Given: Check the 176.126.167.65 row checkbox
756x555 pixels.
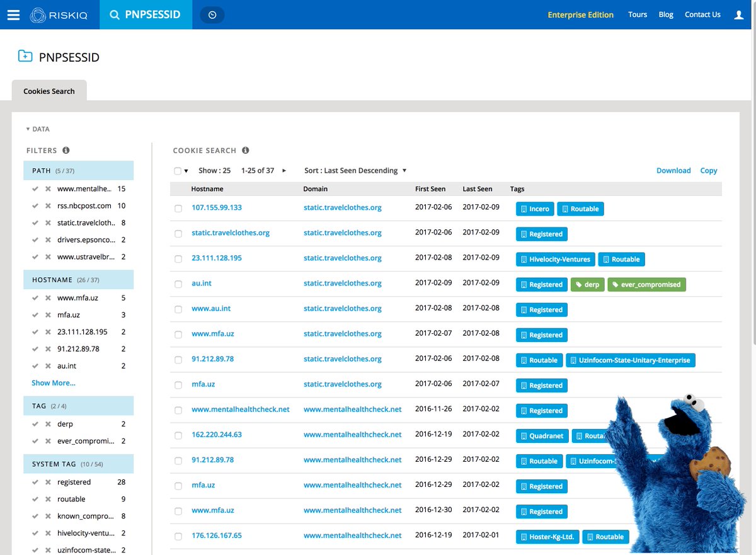Looking at the screenshot, I should point(178,536).
